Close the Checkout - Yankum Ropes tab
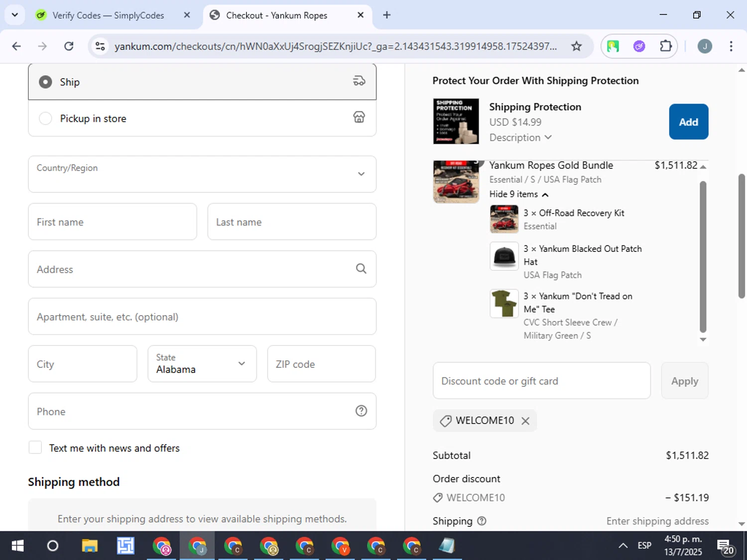 click(x=361, y=15)
